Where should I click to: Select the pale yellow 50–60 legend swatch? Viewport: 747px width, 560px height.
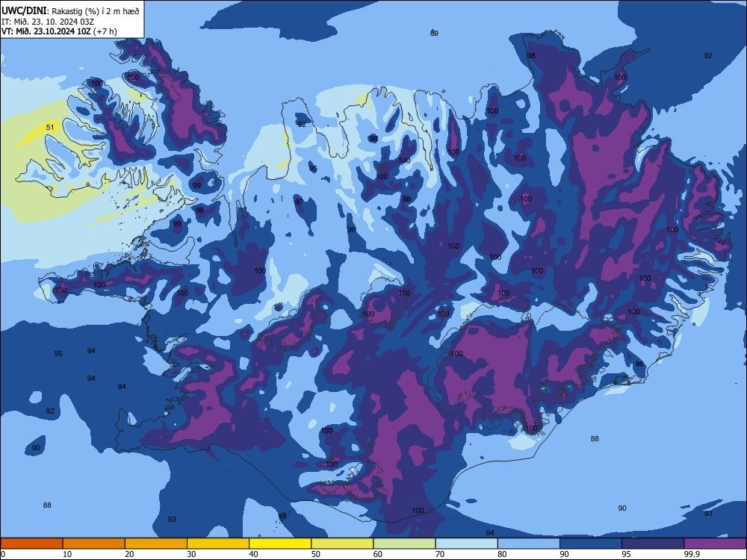point(343,544)
